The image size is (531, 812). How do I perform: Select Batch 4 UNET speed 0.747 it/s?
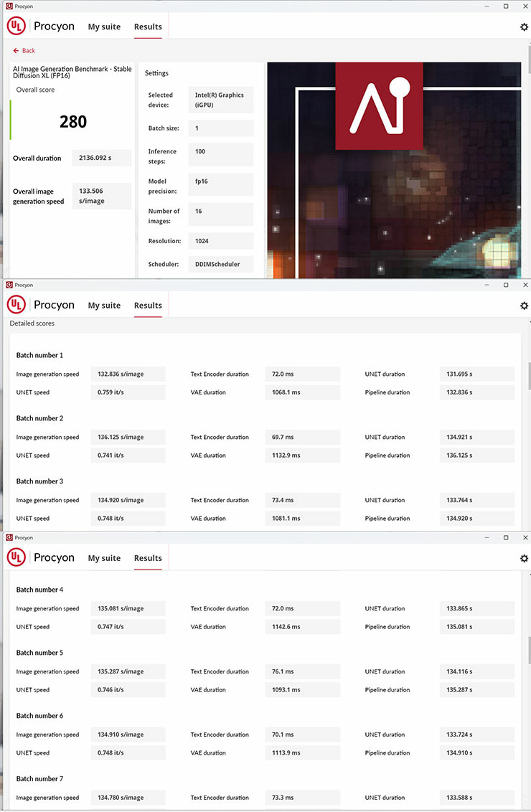128,627
